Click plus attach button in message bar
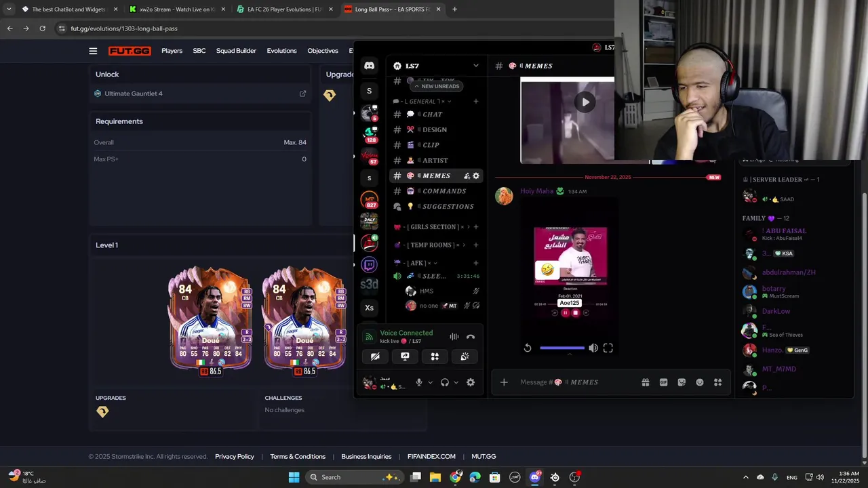868x488 pixels. pyautogui.click(x=504, y=382)
